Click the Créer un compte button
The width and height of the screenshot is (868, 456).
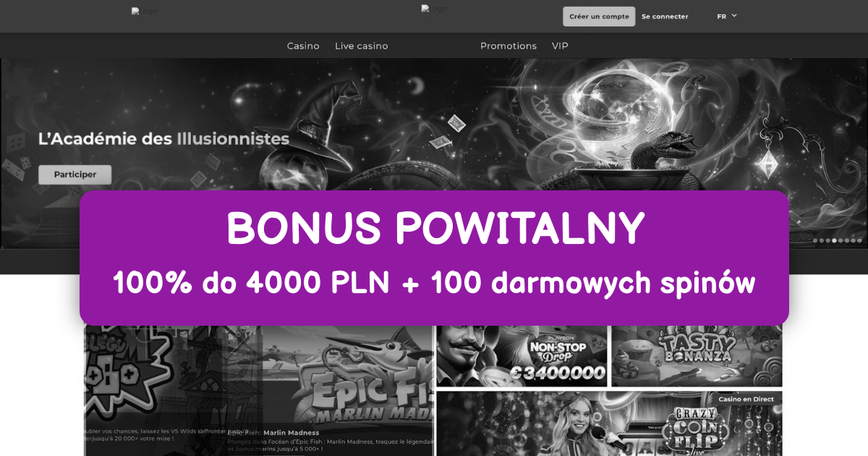click(x=599, y=17)
